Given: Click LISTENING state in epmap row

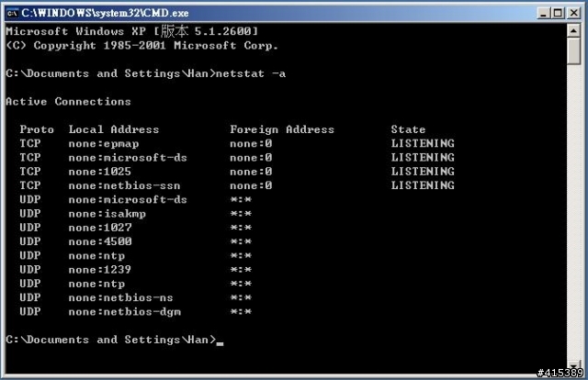Looking at the screenshot, I should point(423,143).
